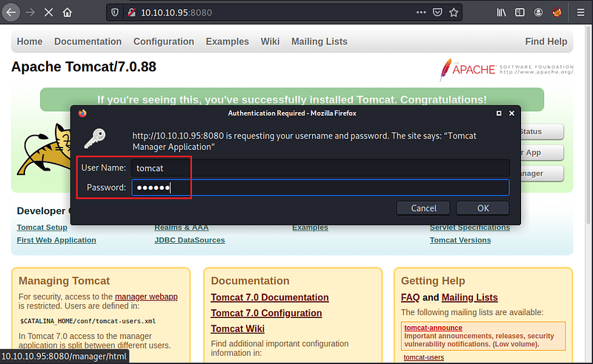This screenshot has width=593, height=364.
Task: Maximize the Authentication Required dialog
Action: coord(499,113)
